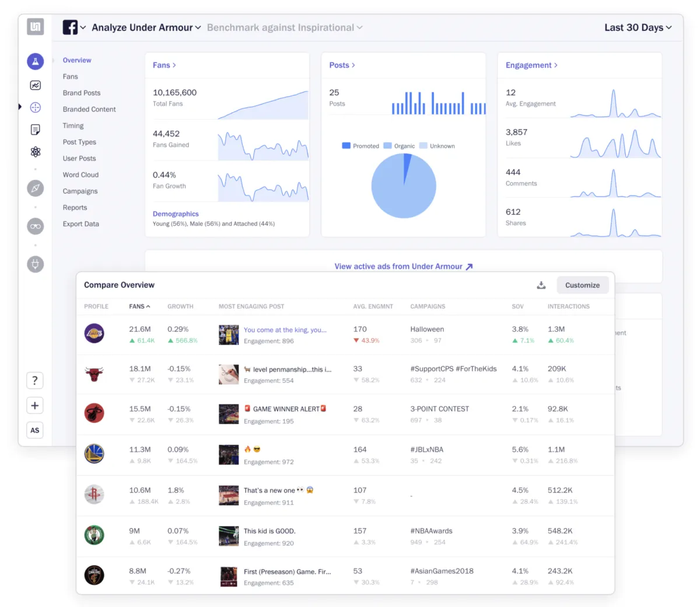The height and width of the screenshot is (607, 700).
Task: Click the #AsianGames2018 campaign cell
Action: (x=442, y=571)
